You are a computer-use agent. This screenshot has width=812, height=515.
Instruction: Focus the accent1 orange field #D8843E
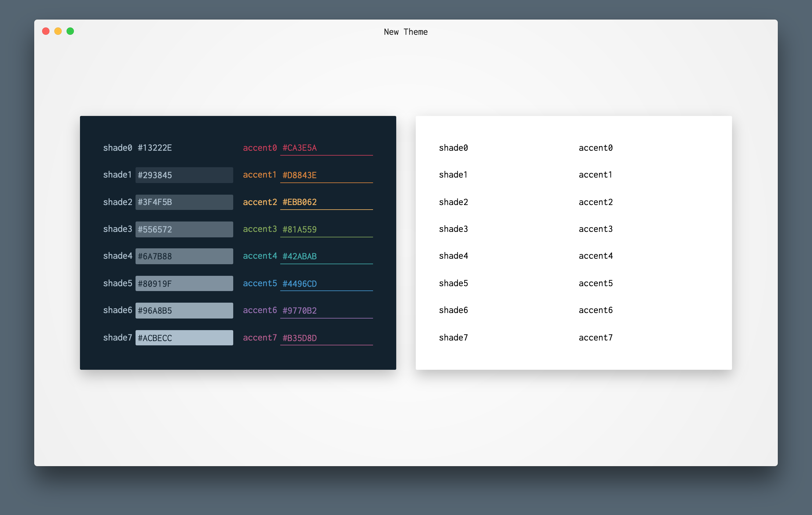click(x=326, y=175)
